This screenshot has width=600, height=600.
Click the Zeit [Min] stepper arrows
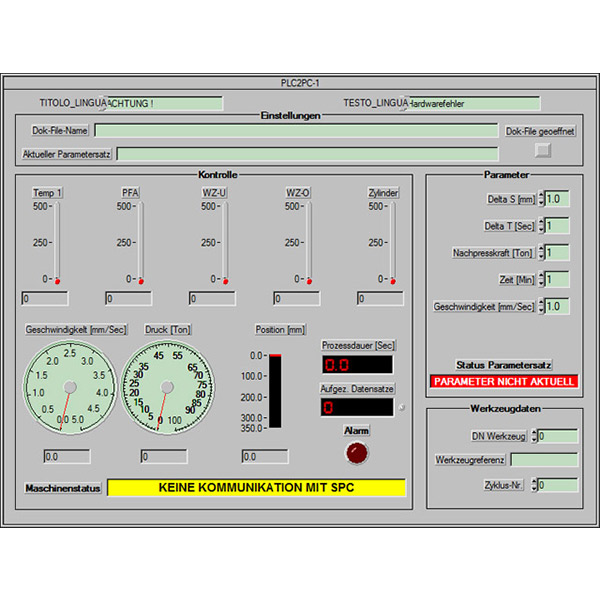coord(541,279)
